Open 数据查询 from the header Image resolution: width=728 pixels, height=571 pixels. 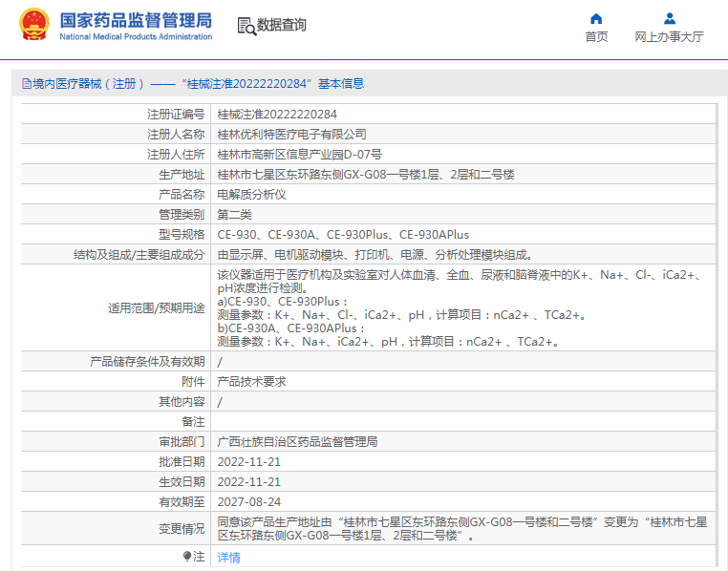[x=281, y=25]
